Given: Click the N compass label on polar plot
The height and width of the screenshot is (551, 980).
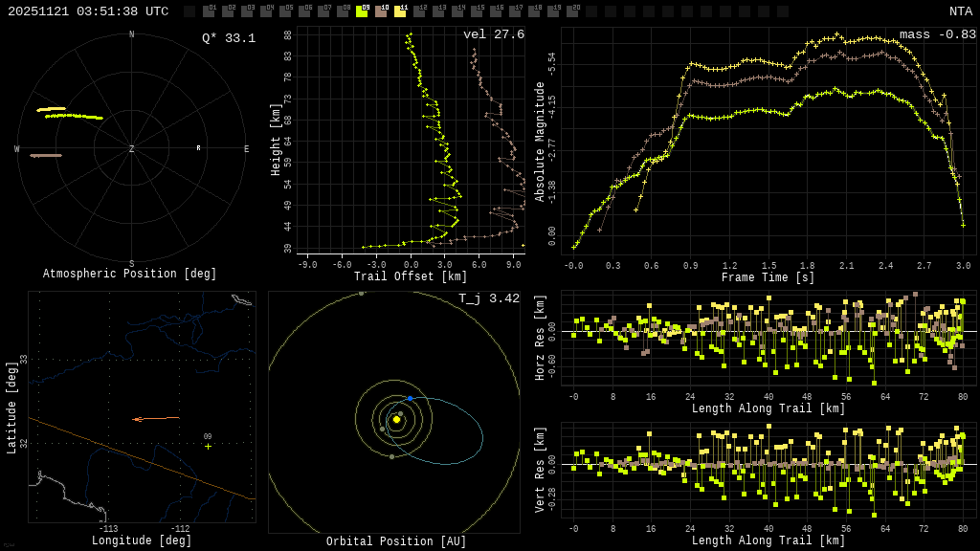Looking at the screenshot, I should coord(132,35).
